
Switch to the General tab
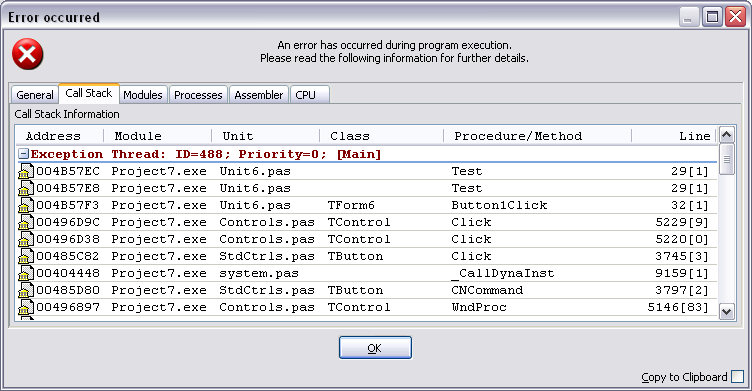pos(35,95)
